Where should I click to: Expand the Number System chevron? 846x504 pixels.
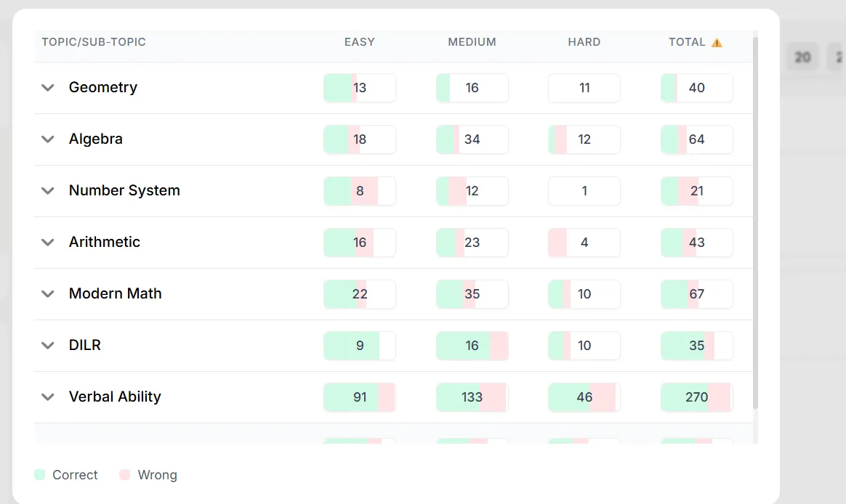[48, 191]
